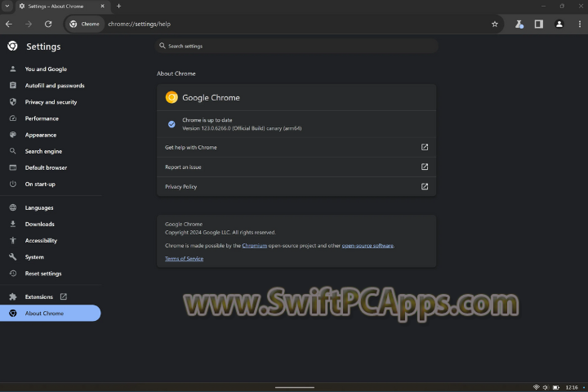Click the person icon beside You and Google

(13, 69)
